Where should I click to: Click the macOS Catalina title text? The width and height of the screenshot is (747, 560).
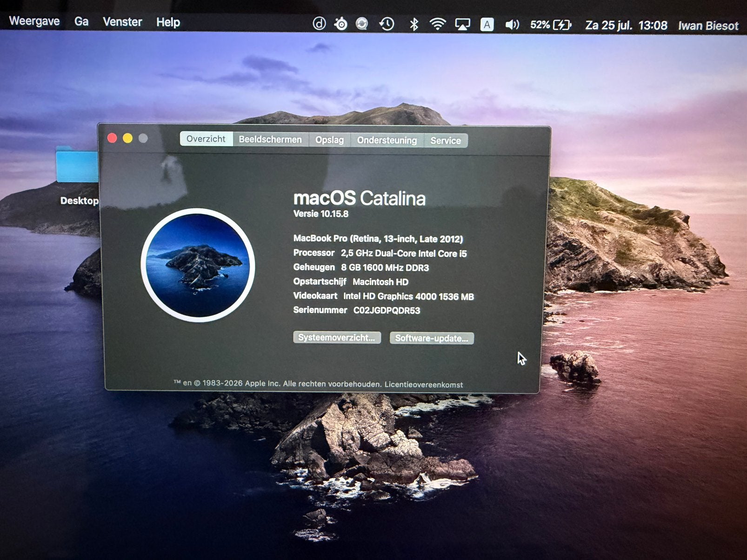360,198
